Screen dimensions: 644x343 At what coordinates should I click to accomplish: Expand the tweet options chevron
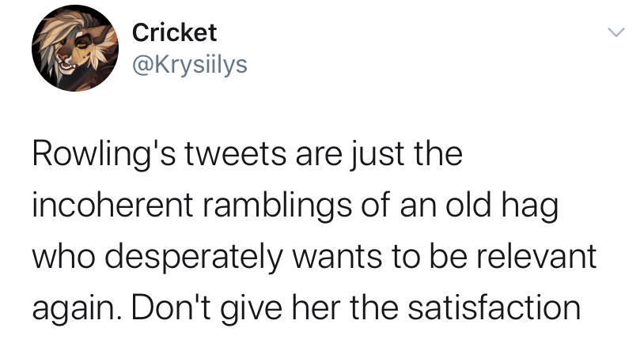point(616,33)
